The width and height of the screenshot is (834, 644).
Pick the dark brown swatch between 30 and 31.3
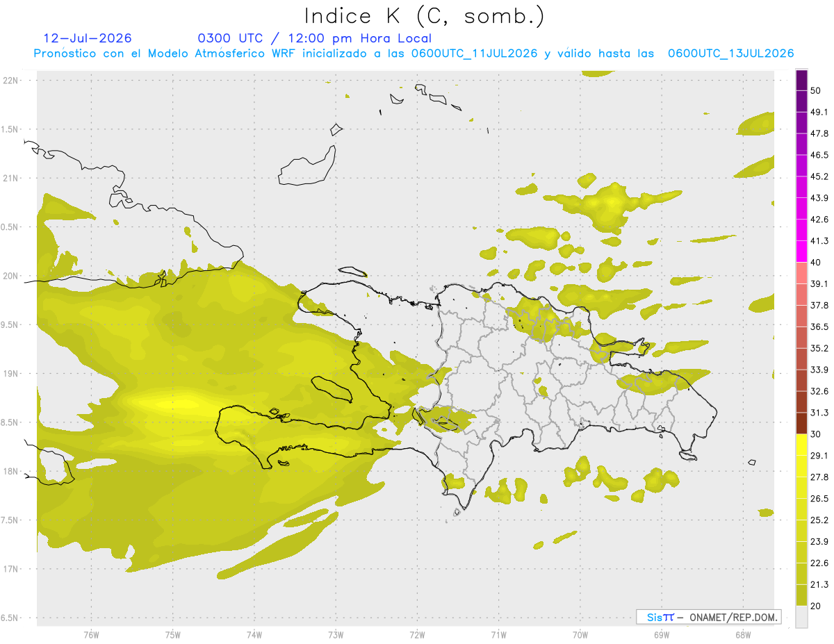click(801, 424)
